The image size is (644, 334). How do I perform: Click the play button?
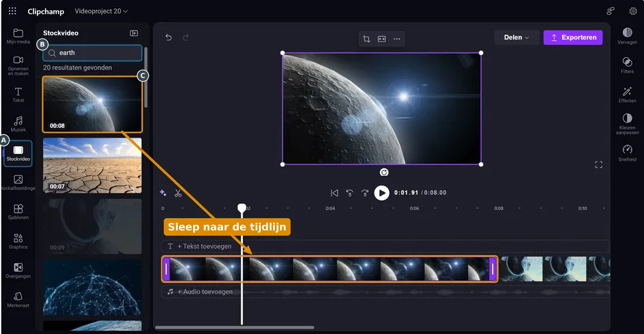click(381, 192)
